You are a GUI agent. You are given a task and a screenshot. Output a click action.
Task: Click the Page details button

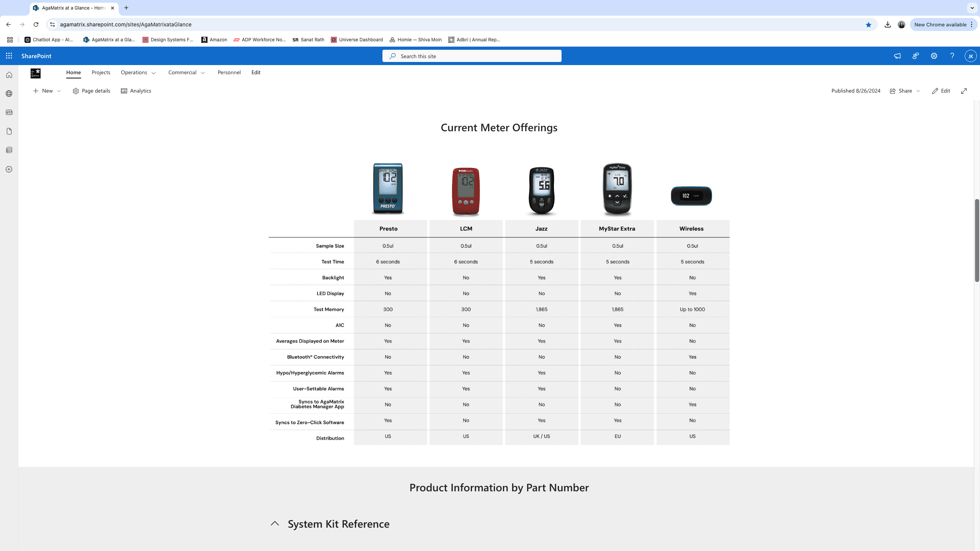click(x=91, y=91)
